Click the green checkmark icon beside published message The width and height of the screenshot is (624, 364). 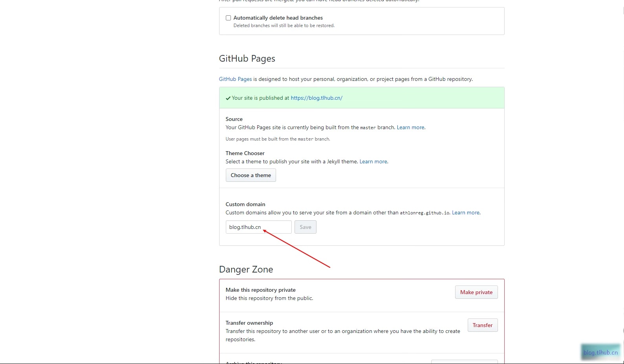click(x=228, y=98)
